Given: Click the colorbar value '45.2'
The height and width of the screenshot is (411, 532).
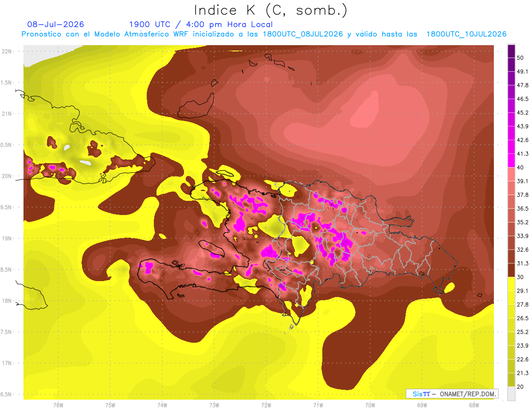Looking at the screenshot, I should click(523, 112).
